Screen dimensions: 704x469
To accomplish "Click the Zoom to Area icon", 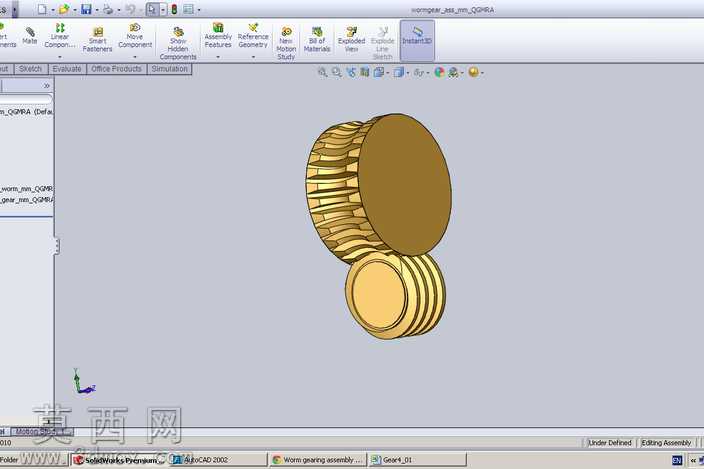I will click(336, 72).
